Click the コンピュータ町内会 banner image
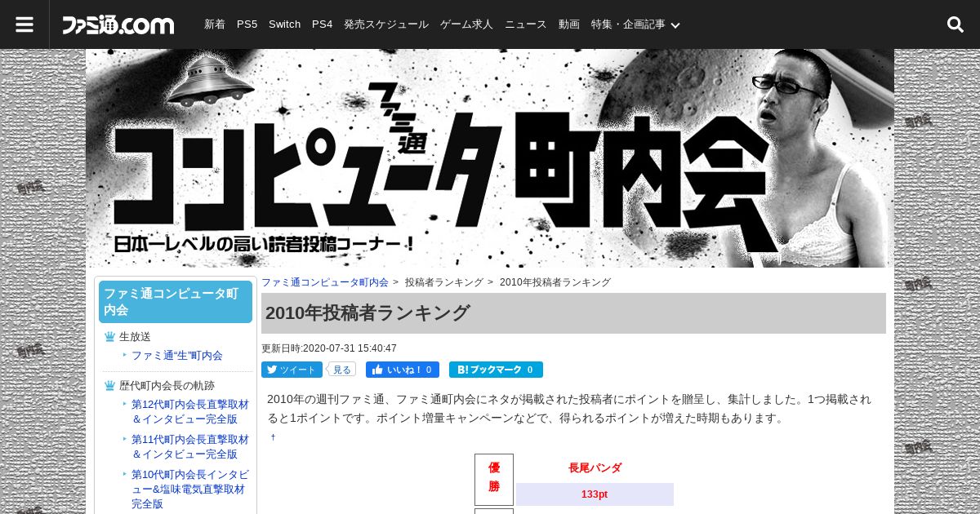 coord(490,158)
